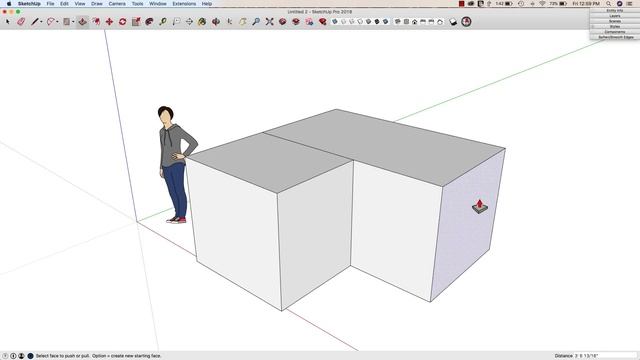Image resolution: width=640 pixels, height=360 pixels.
Task: Enable Hidden Line face style
Action: tap(360, 22)
